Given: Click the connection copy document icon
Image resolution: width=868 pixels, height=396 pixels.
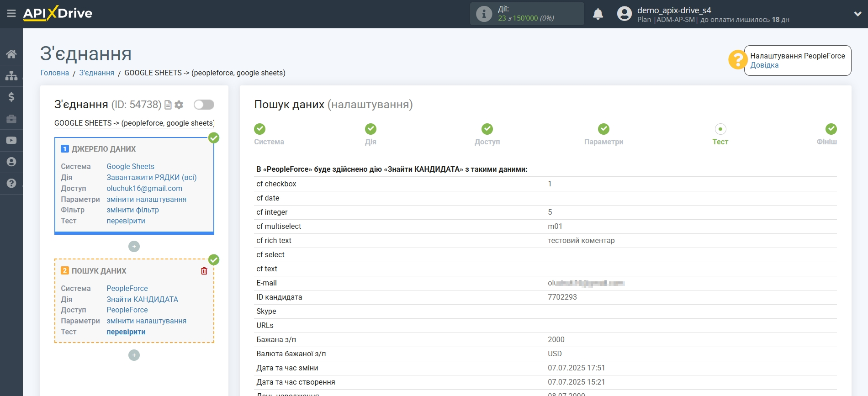Looking at the screenshot, I should point(168,105).
